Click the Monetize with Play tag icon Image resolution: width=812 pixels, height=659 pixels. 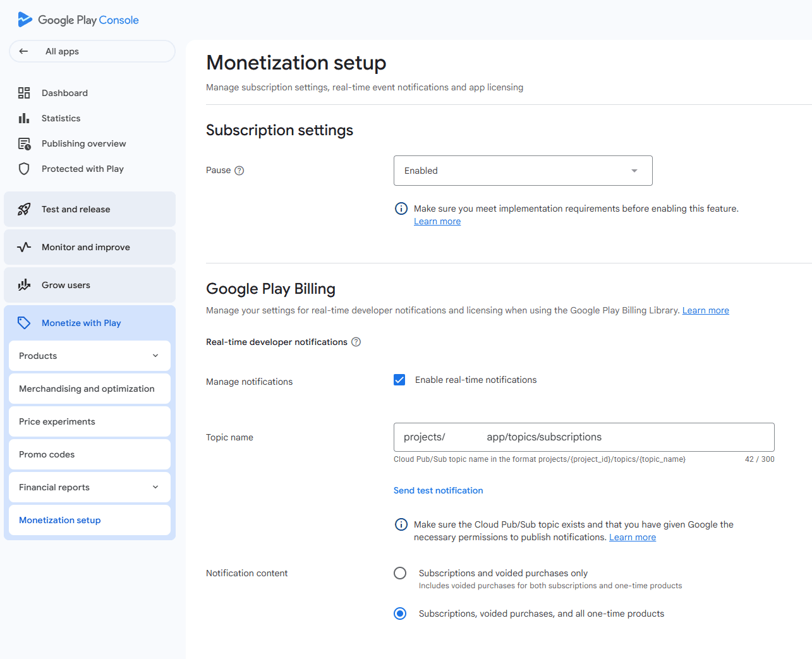[24, 323]
